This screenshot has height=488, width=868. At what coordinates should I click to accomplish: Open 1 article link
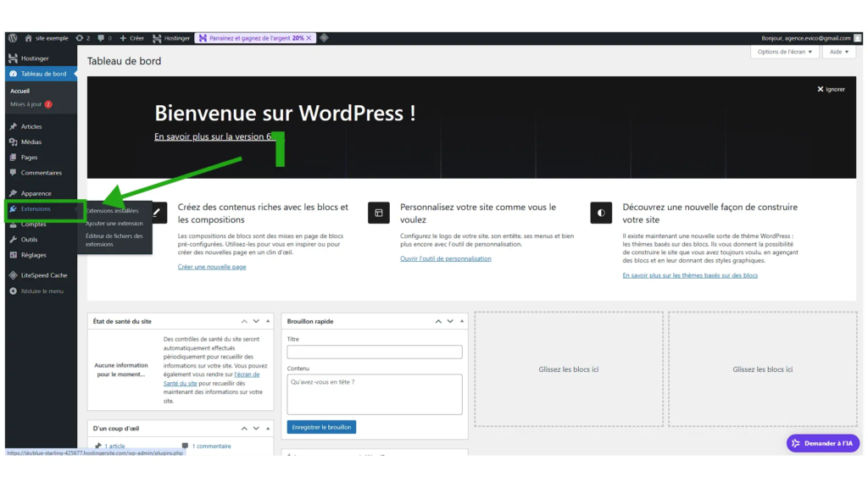[x=114, y=446]
